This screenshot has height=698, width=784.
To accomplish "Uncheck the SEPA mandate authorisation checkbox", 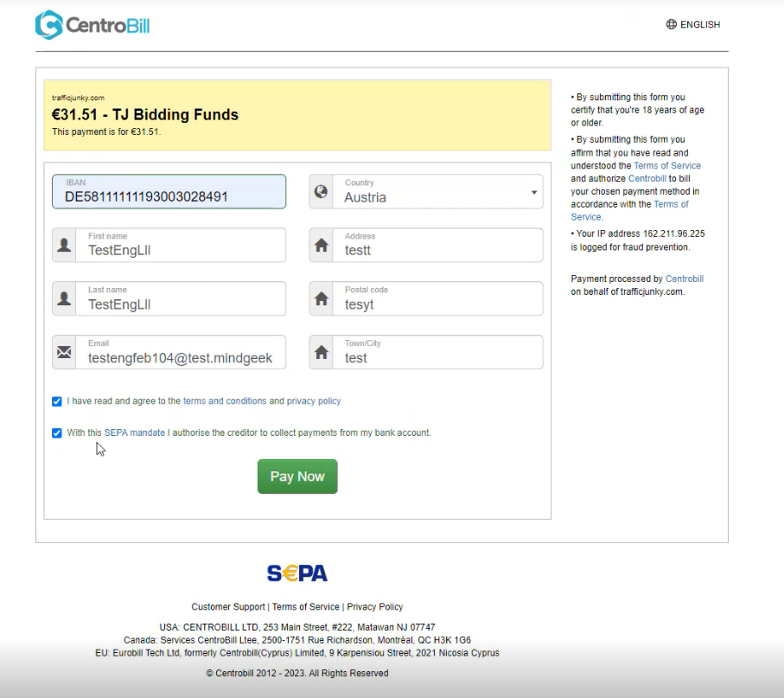I will point(57,432).
